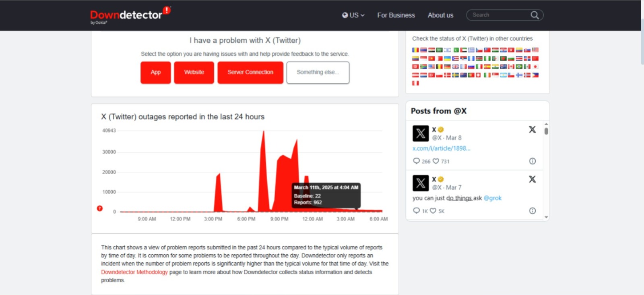Open the About us menu item
Screen dimensions: 644x295
(x=440, y=15)
